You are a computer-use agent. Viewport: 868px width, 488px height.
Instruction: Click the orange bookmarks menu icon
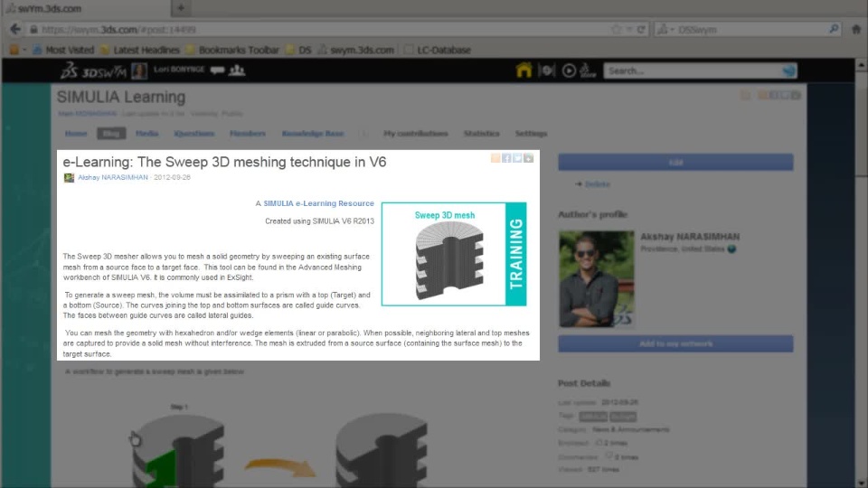[x=14, y=50]
